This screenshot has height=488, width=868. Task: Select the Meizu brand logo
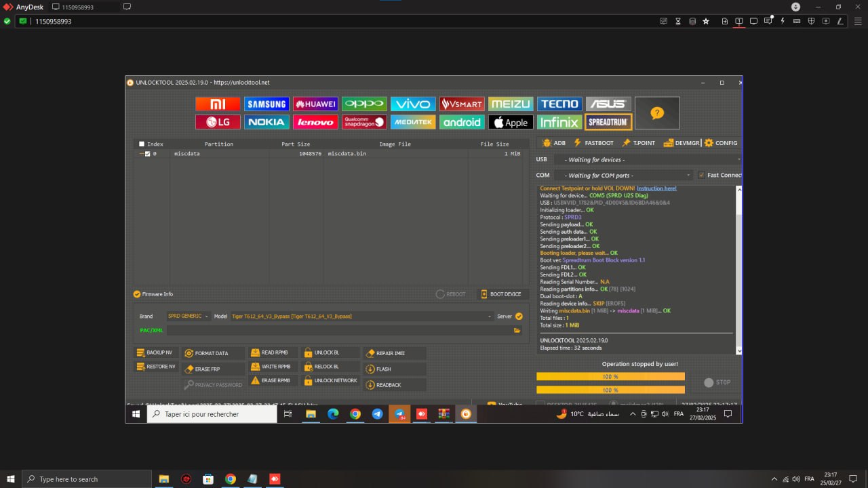(x=511, y=104)
